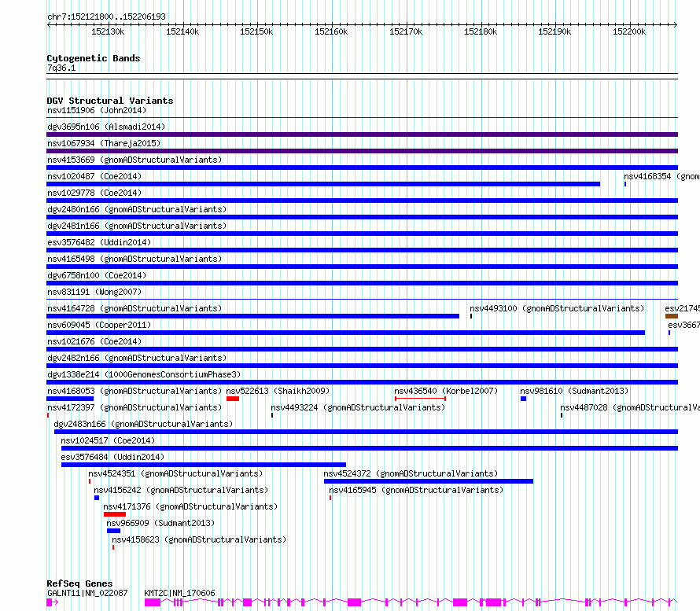The height and width of the screenshot is (611, 700).
Task: Open nsv4165945 gnomAD variant label
Action: pos(416,490)
